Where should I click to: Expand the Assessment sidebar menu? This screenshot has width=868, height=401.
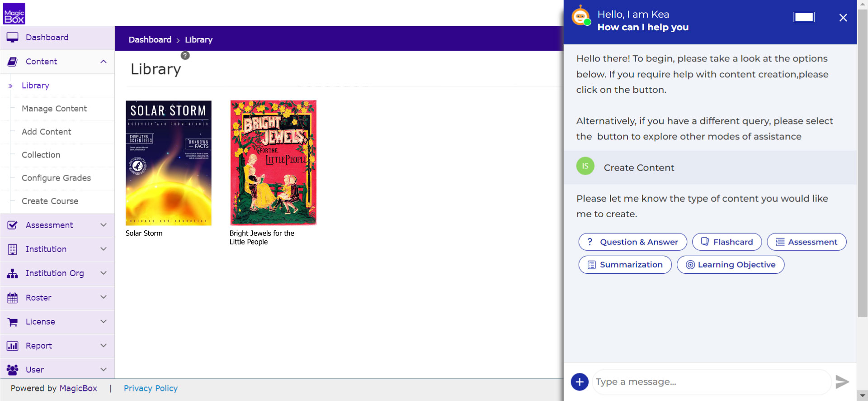(x=104, y=225)
